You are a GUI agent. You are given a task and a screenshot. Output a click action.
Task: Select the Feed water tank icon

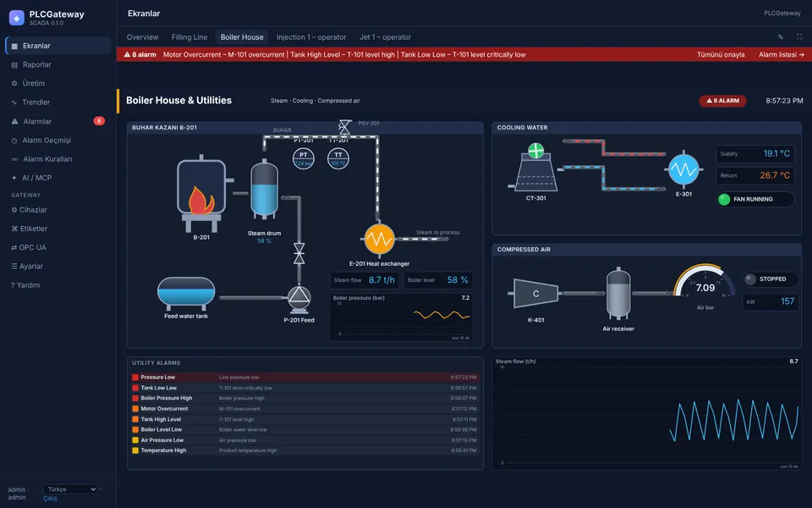point(186,293)
